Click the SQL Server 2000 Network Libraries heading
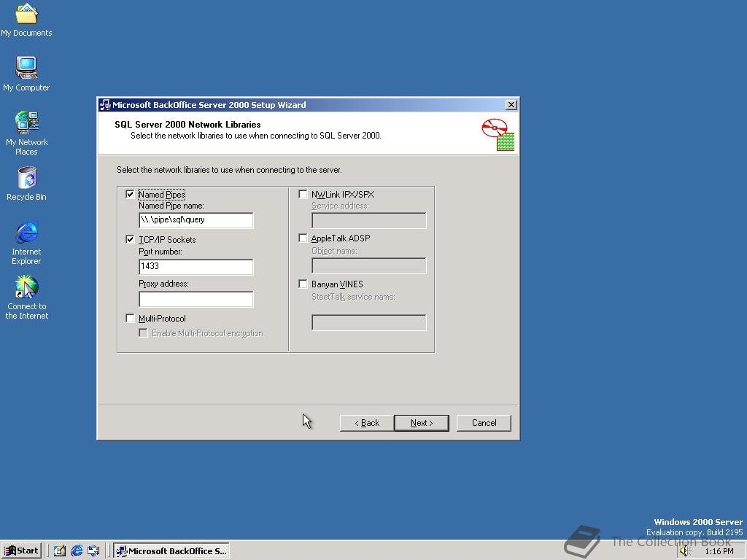747x560 pixels. tap(187, 124)
